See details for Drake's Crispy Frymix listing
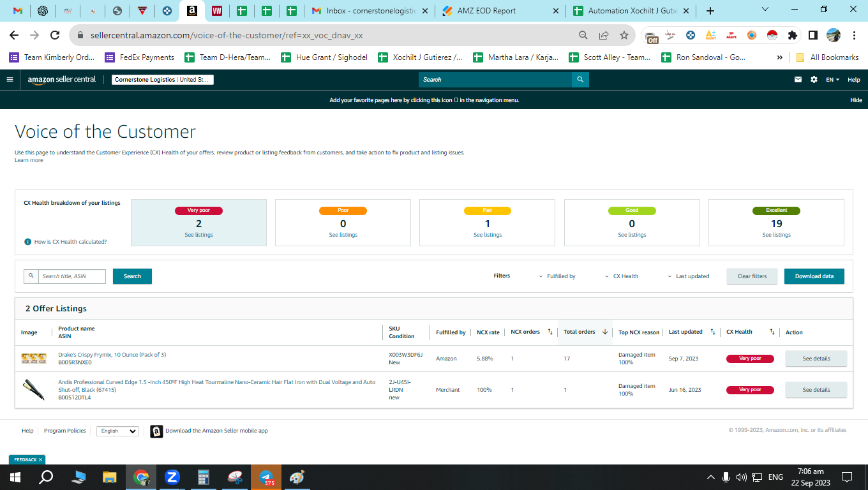868x490 pixels. coord(816,359)
